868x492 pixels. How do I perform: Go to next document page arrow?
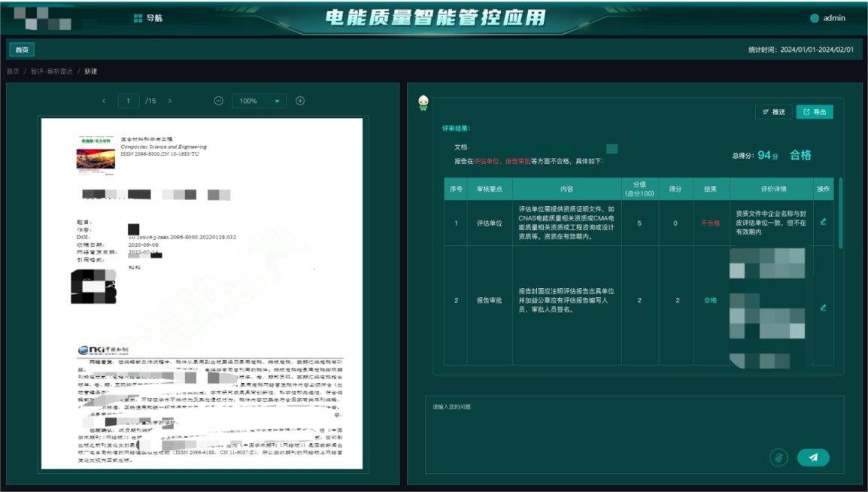pos(170,101)
